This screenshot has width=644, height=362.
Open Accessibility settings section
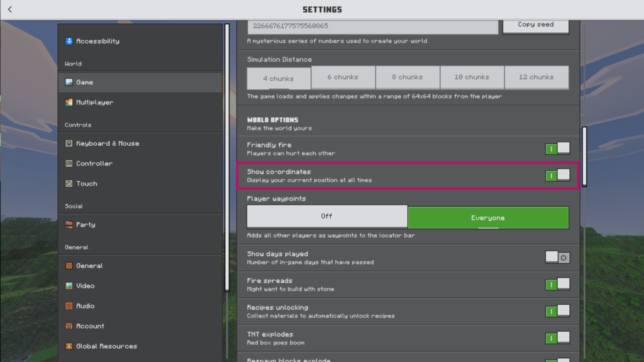[140, 41]
